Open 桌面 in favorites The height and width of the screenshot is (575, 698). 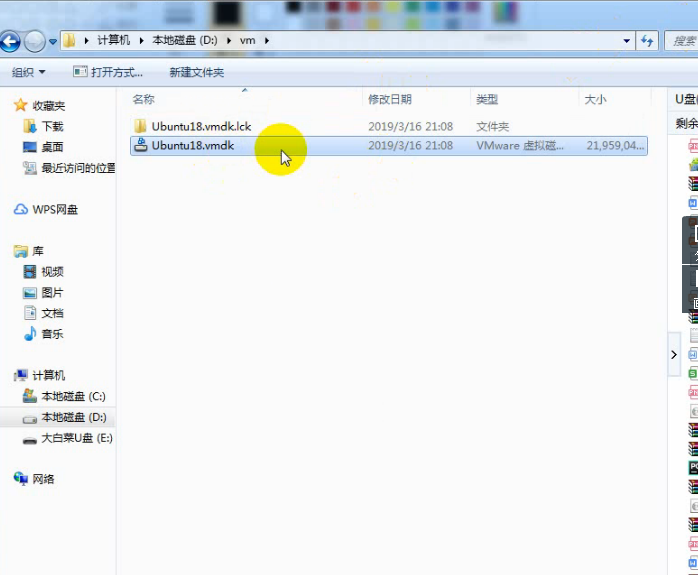click(x=52, y=147)
